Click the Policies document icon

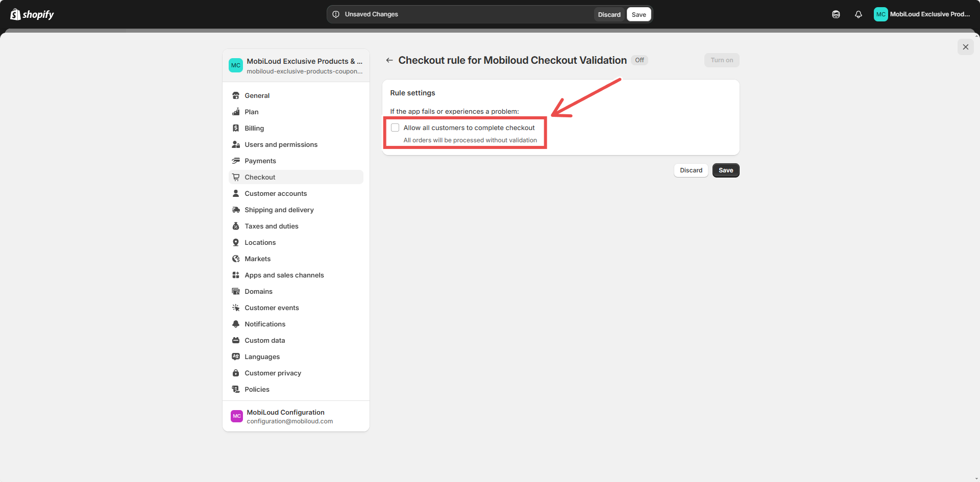tap(236, 389)
